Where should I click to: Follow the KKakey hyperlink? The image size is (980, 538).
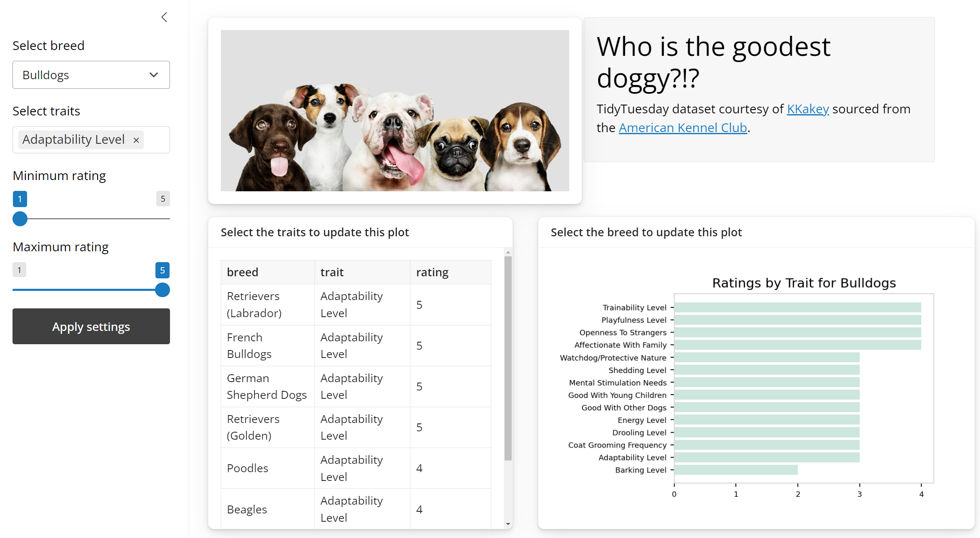point(807,109)
